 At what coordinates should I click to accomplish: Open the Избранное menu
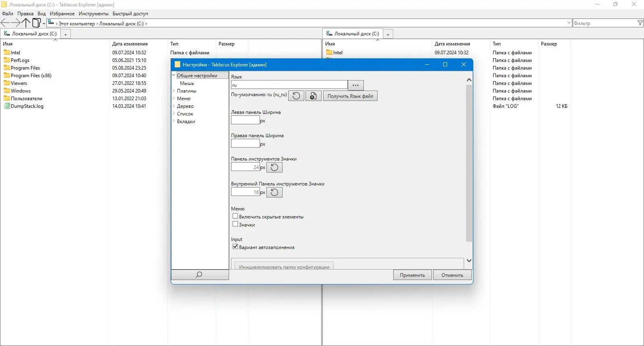click(x=62, y=14)
